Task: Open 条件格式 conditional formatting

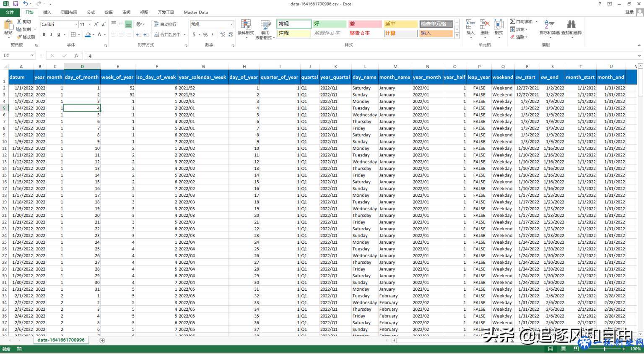Action: (246, 29)
